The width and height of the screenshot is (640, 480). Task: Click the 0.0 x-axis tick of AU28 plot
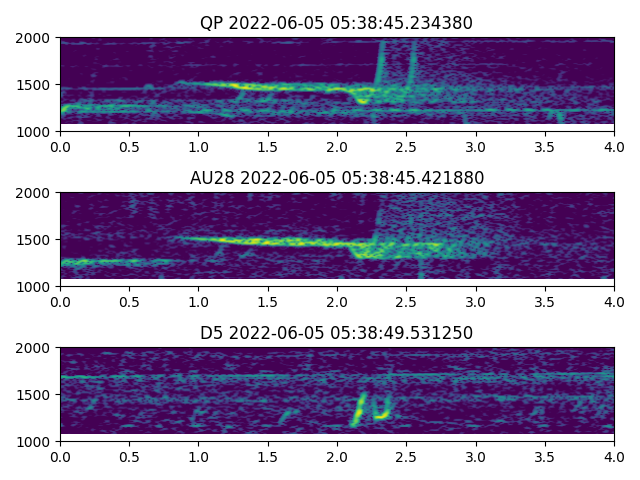60,302
